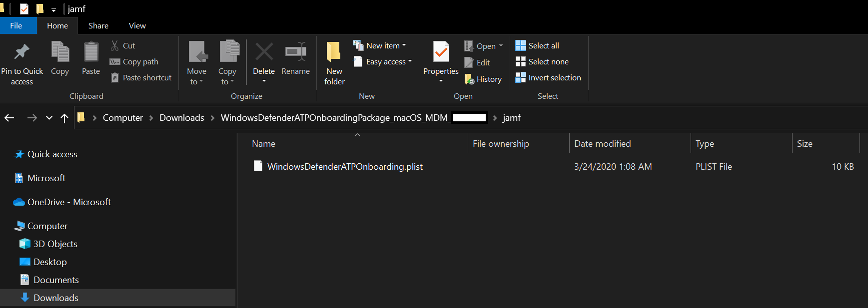Click Edit in the Open group
The image size is (868, 308).
[477, 62]
